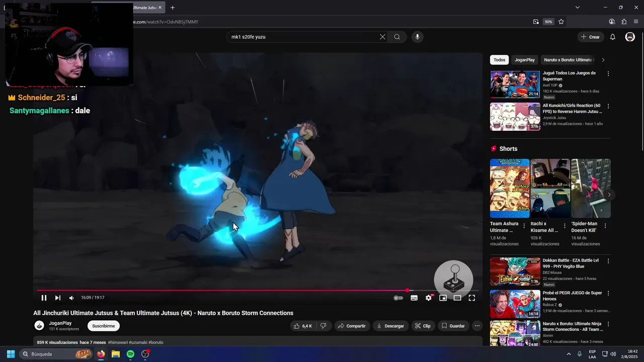644x362 pixels.
Task: Like the video (6,4 K)
Action: (x=302, y=326)
